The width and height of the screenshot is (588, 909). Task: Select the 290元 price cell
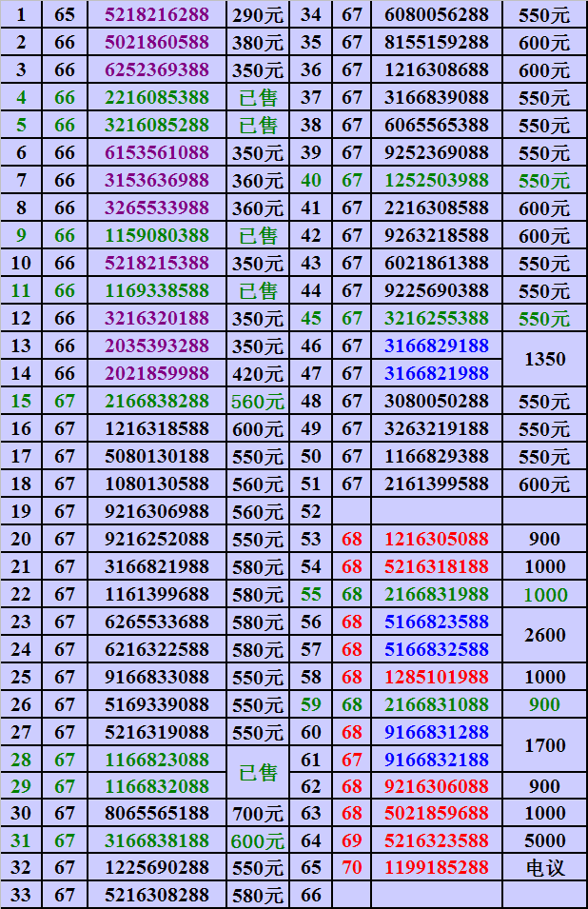point(258,14)
